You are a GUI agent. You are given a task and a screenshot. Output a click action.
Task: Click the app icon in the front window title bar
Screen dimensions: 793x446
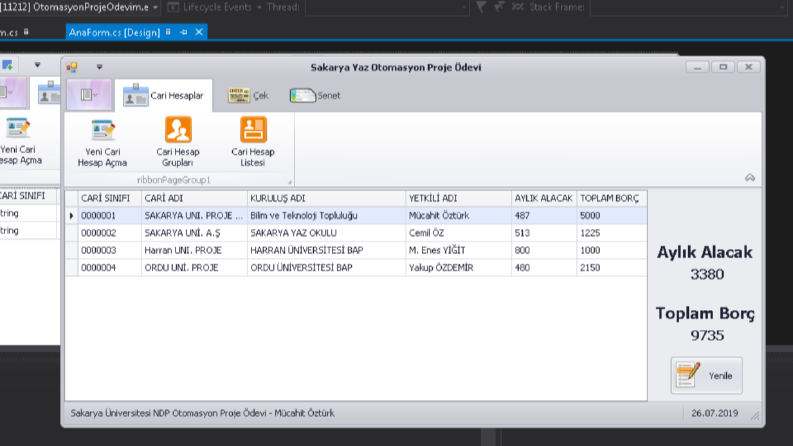[x=72, y=67]
